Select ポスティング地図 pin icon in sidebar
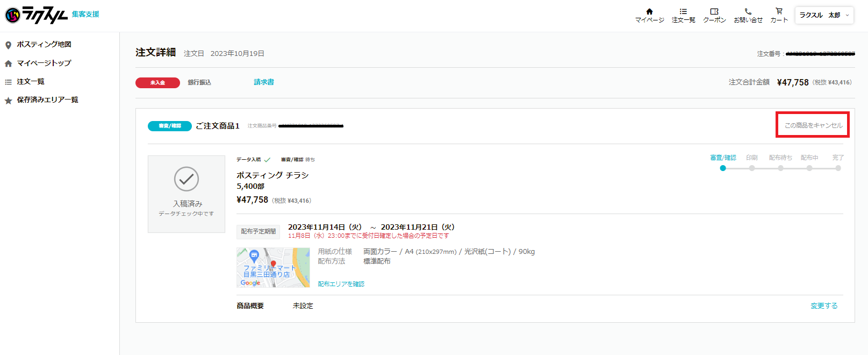The width and height of the screenshot is (868, 355). coord(8,45)
